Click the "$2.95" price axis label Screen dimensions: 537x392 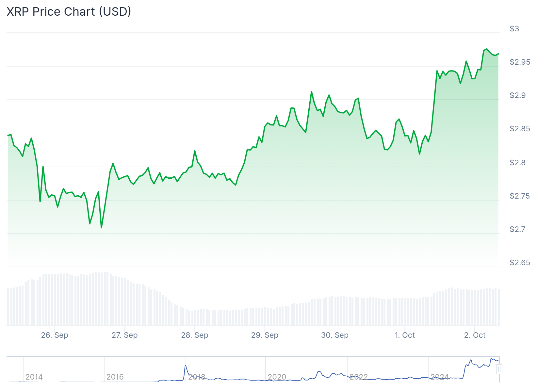click(x=520, y=62)
